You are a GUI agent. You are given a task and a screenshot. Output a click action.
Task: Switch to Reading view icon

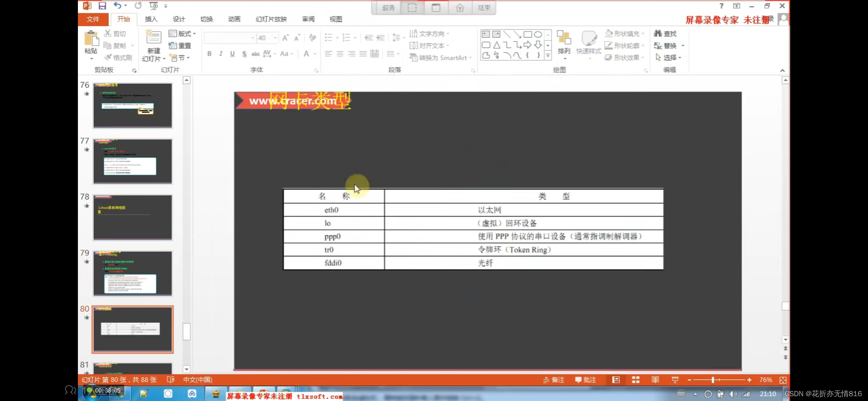pyautogui.click(x=655, y=380)
